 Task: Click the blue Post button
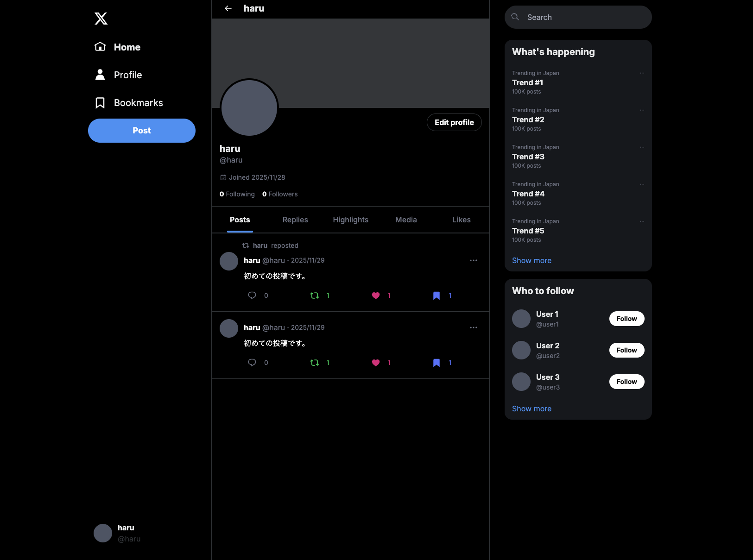click(x=142, y=131)
